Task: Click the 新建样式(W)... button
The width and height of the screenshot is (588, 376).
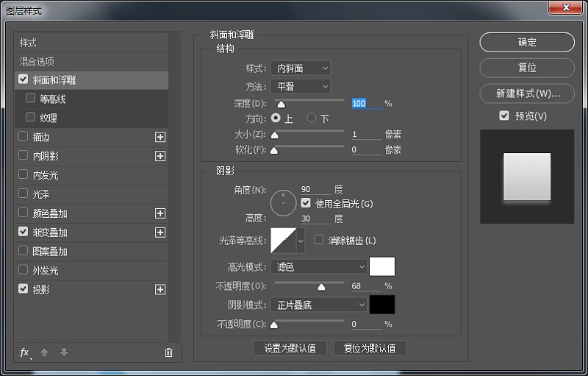Action: pos(527,93)
